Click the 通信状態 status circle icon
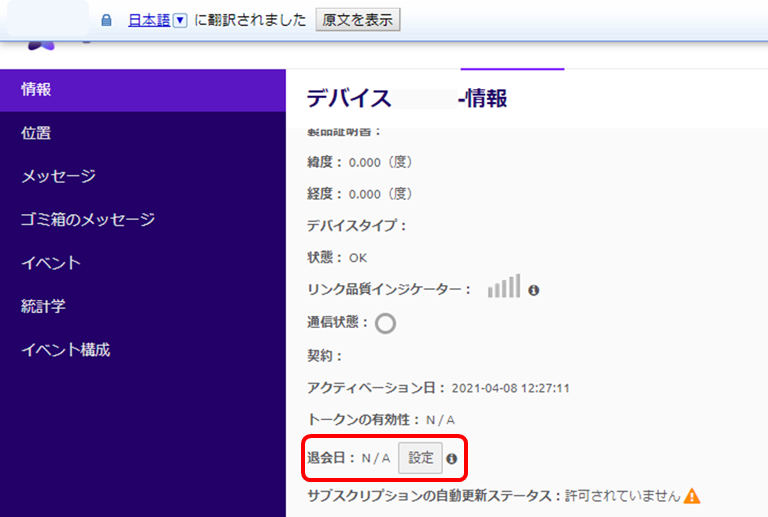Viewport: 768px width, 517px height. click(385, 323)
